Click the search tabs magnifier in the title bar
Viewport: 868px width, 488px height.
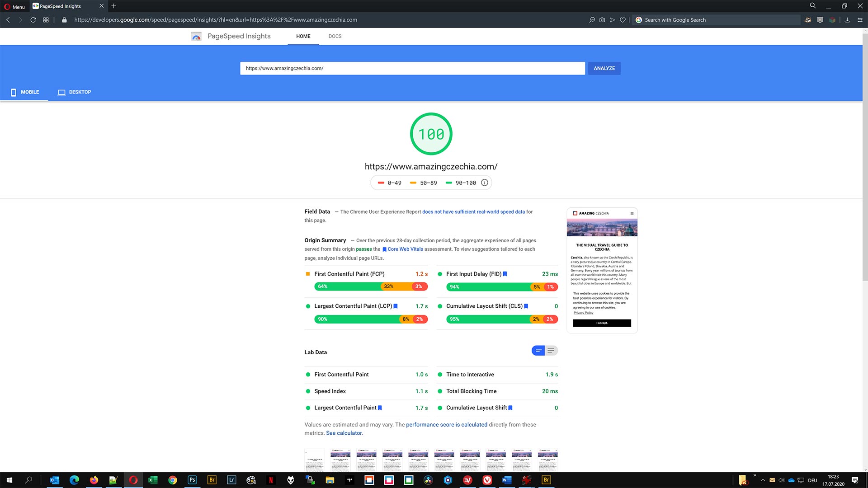(x=812, y=6)
